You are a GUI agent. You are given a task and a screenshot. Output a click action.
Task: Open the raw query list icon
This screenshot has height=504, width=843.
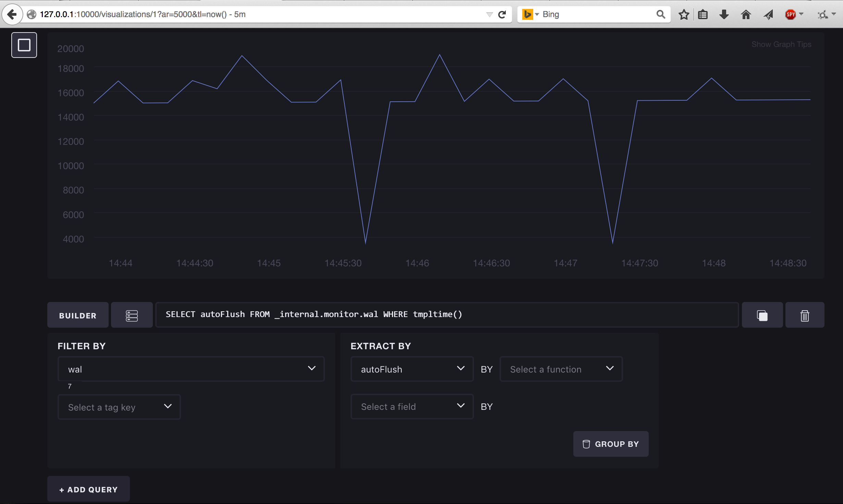[132, 315]
